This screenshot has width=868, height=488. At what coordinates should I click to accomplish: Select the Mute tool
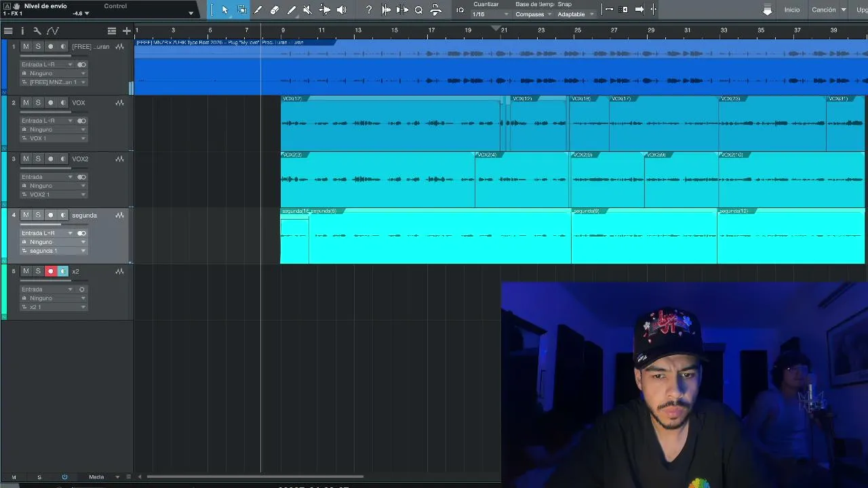pos(308,9)
